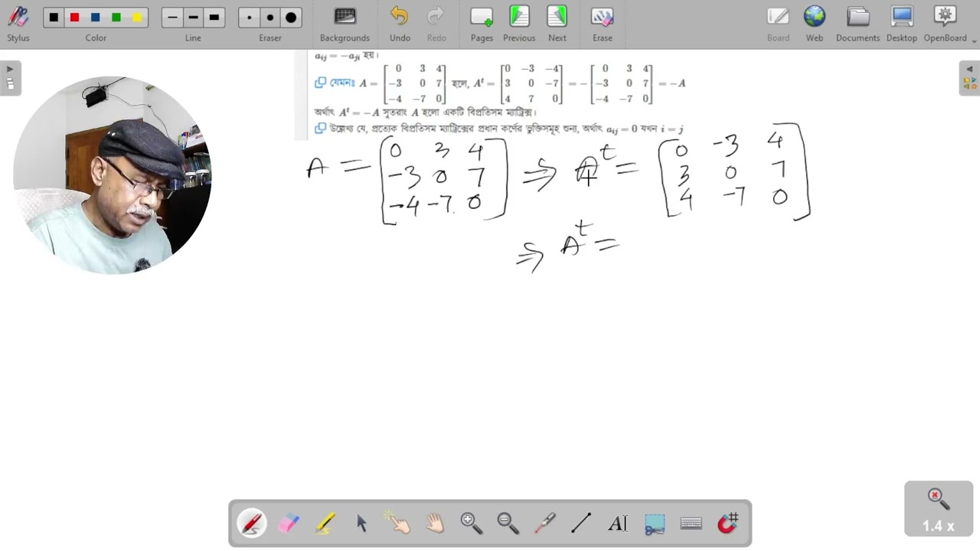Click the 1.4 x zoom indicator
This screenshot has width=980, height=551.
click(939, 509)
